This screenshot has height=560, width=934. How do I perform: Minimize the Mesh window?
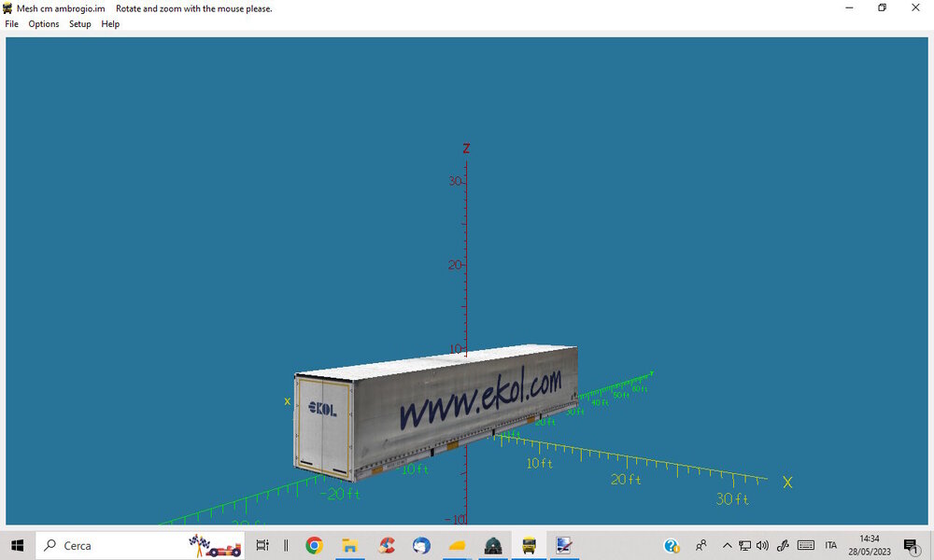(x=849, y=7)
